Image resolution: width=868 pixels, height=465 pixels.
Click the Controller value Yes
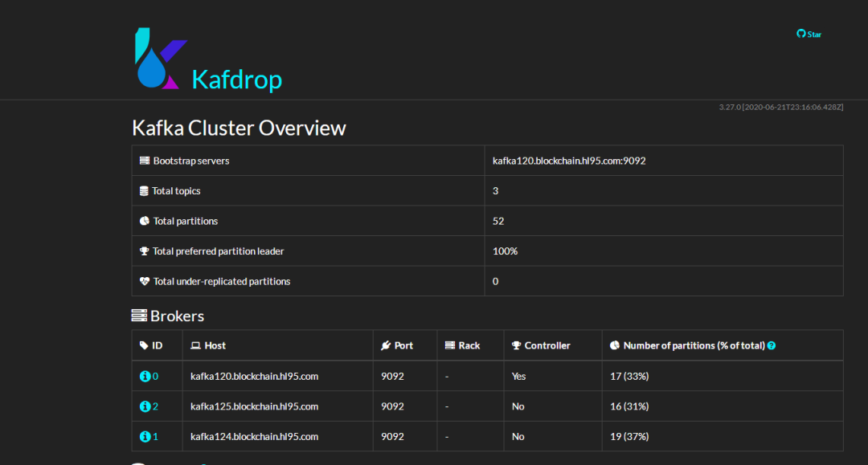518,377
